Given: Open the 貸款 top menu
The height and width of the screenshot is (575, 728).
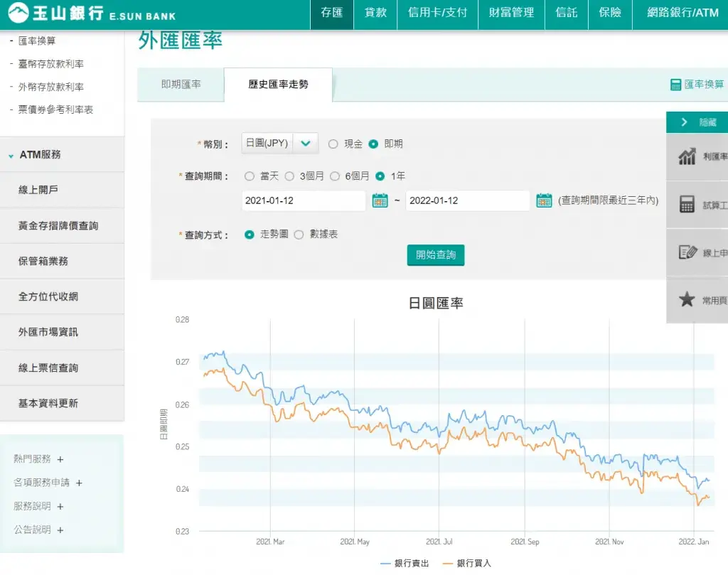Looking at the screenshot, I should coord(375,13).
